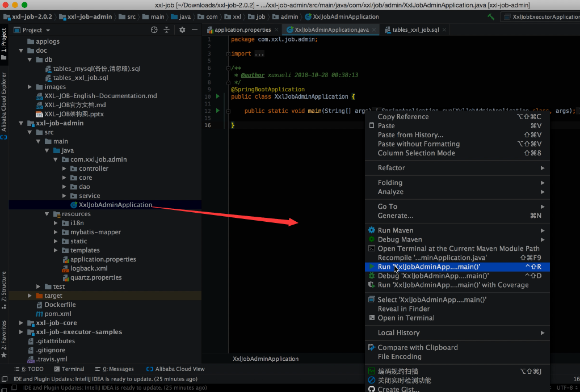Expand the mybatis-mapper folder
This screenshot has width=580, height=392.
pos(56,232)
